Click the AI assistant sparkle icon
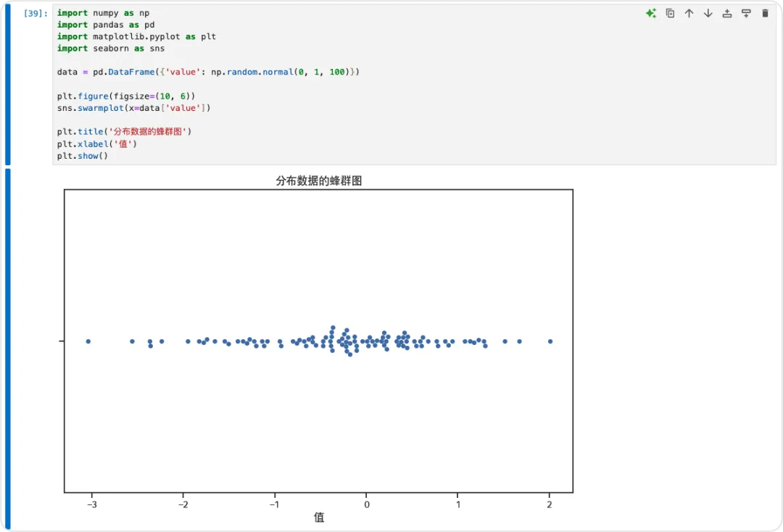Image resolution: width=783 pixels, height=532 pixels. pyautogui.click(x=650, y=14)
